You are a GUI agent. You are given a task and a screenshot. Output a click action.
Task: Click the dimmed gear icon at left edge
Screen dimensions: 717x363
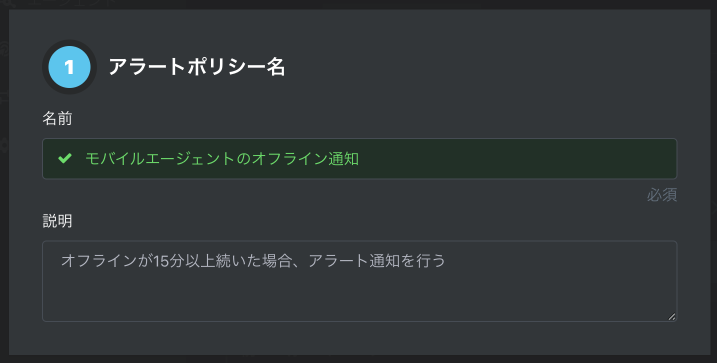4,145
